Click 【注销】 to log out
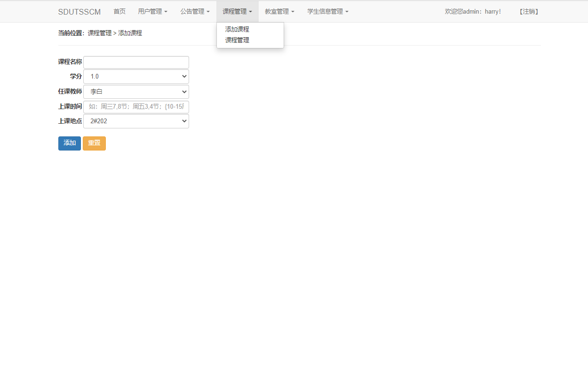This screenshot has height=389, width=588. tap(529, 11)
